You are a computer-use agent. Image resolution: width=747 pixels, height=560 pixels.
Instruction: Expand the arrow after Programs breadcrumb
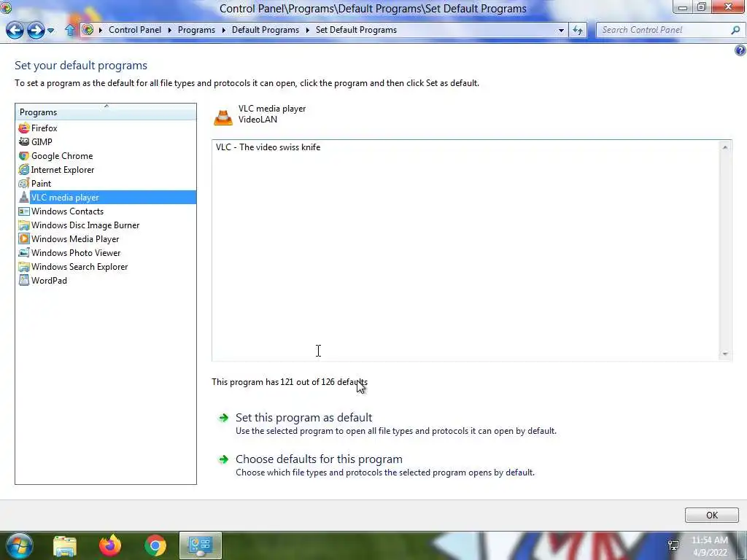click(x=223, y=30)
